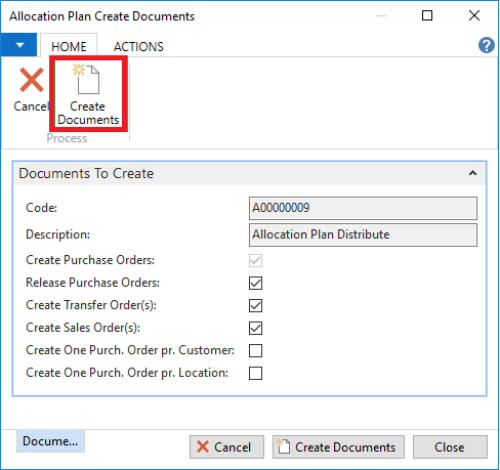
Task: Maximize the Allocation Plan Create Documents window
Action: point(427,15)
